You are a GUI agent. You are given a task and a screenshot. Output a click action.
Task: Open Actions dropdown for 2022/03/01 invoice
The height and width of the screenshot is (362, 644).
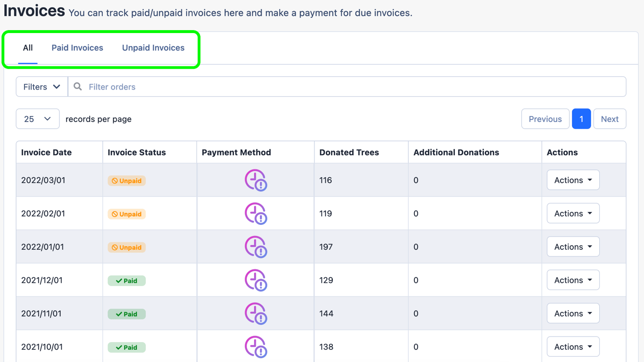coord(573,180)
